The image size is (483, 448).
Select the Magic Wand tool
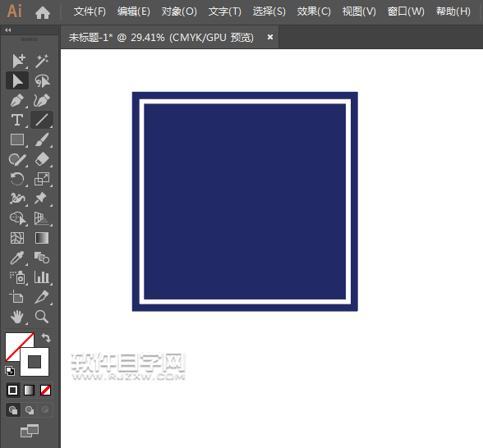coord(42,61)
